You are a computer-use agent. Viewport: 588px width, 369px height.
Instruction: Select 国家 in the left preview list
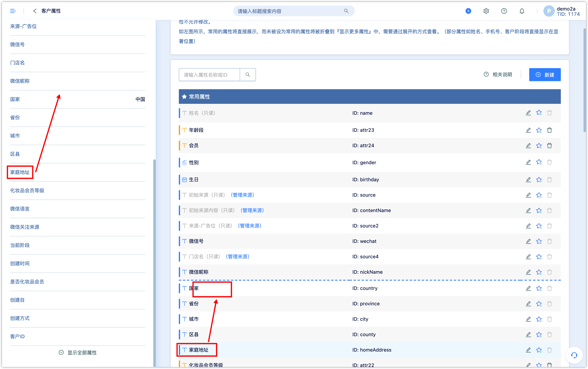pyautogui.click(x=15, y=99)
